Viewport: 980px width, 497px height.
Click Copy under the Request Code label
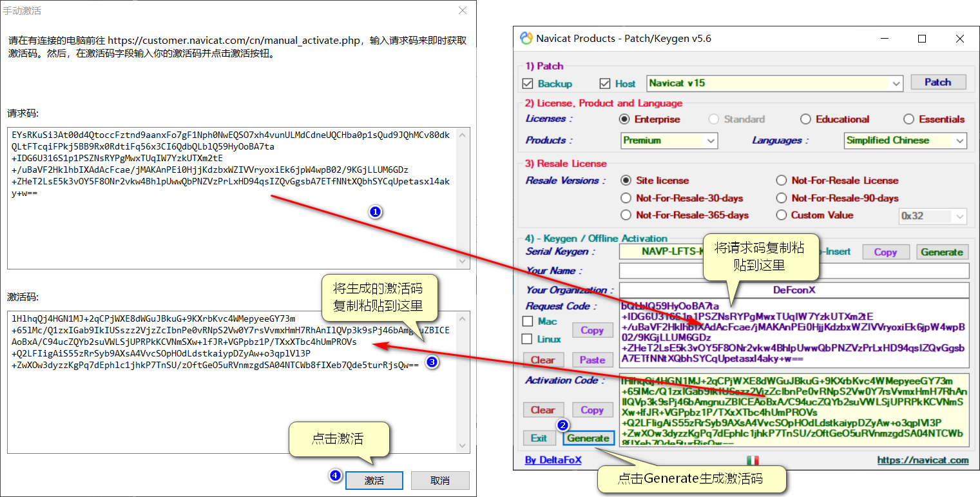[592, 330]
